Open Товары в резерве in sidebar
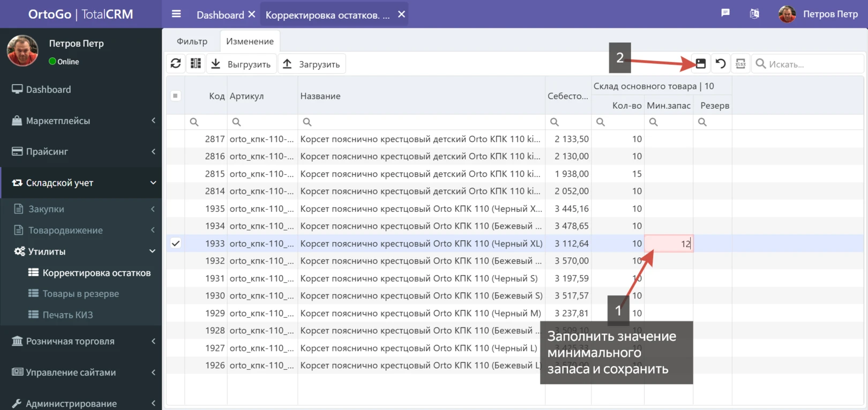868x410 pixels. (x=80, y=294)
